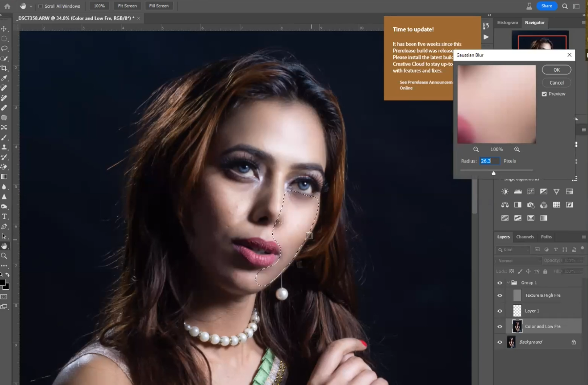
Task: Uncheck the Preview checkbox in Gaussian Blur
Action: point(544,94)
